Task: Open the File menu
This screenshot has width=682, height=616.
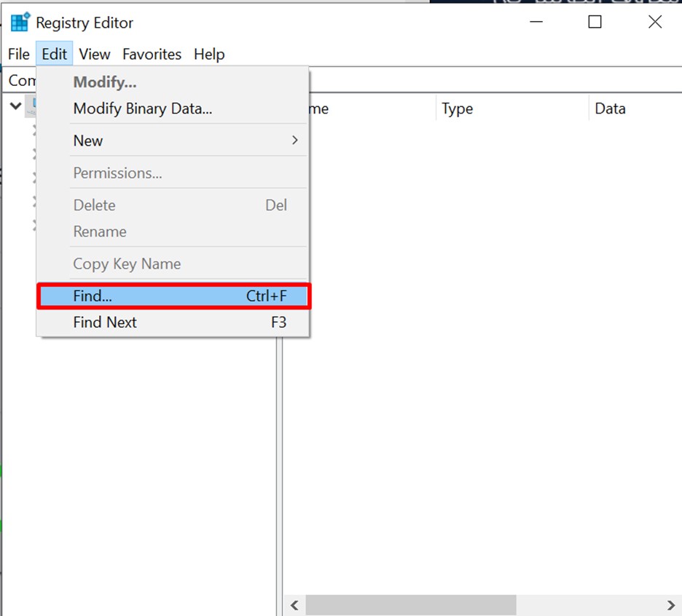Action: click(x=19, y=55)
